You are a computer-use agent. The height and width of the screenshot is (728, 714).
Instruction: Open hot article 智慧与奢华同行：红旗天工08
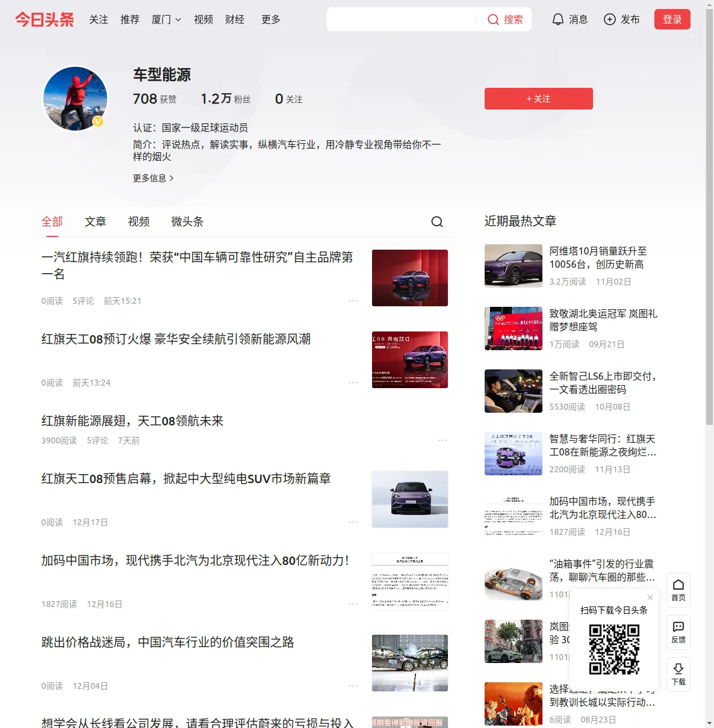pos(603,445)
